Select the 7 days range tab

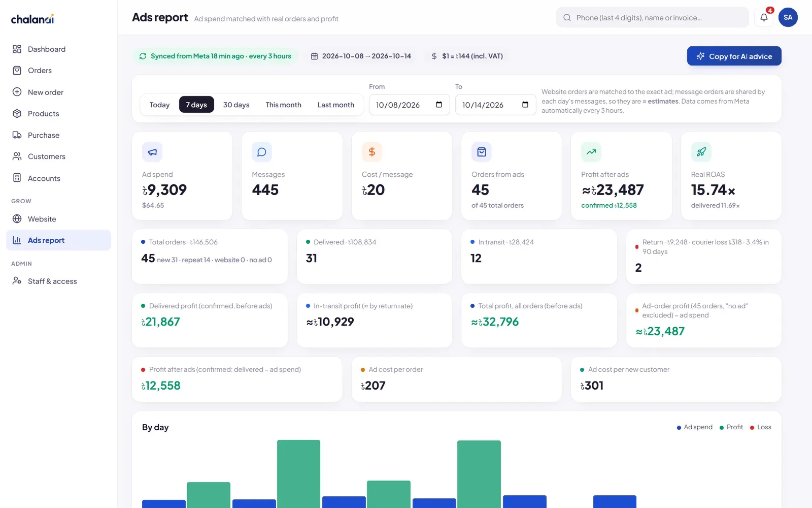[x=196, y=105]
